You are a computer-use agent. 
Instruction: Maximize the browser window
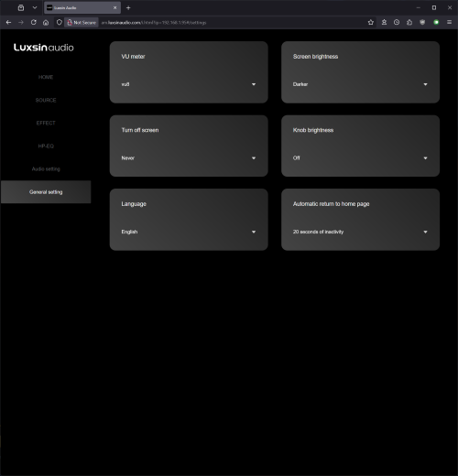point(434,7)
